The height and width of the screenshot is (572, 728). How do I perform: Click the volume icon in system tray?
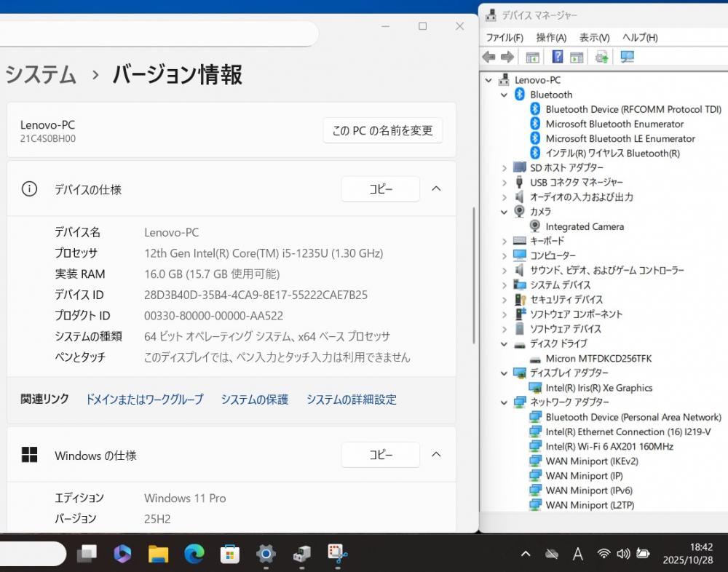tap(623, 555)
